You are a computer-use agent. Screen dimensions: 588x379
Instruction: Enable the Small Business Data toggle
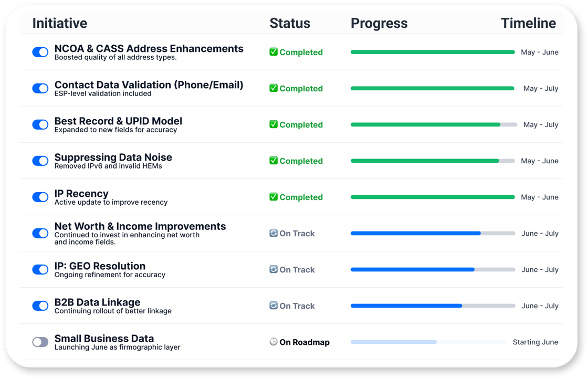point(40,342)
